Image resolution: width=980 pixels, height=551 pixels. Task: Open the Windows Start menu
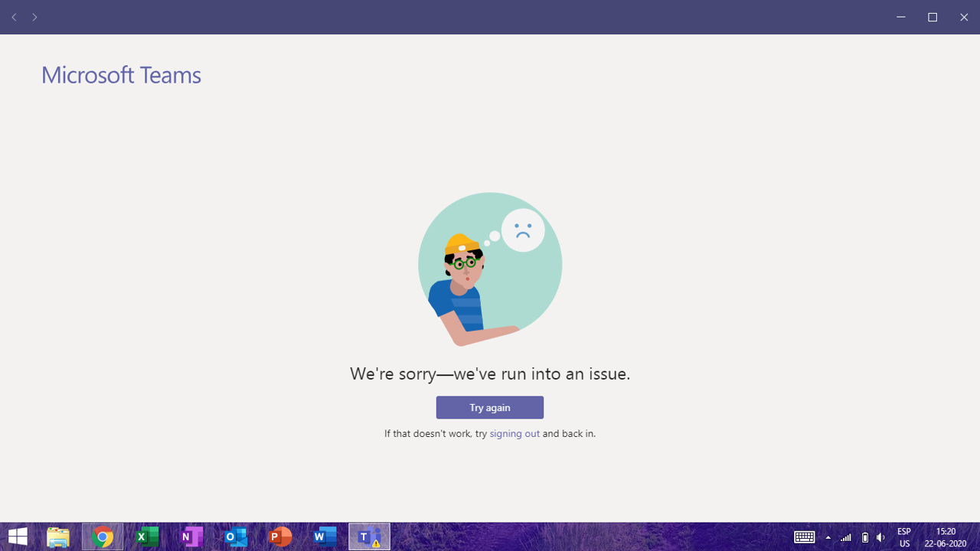click(x=18, y=536)
